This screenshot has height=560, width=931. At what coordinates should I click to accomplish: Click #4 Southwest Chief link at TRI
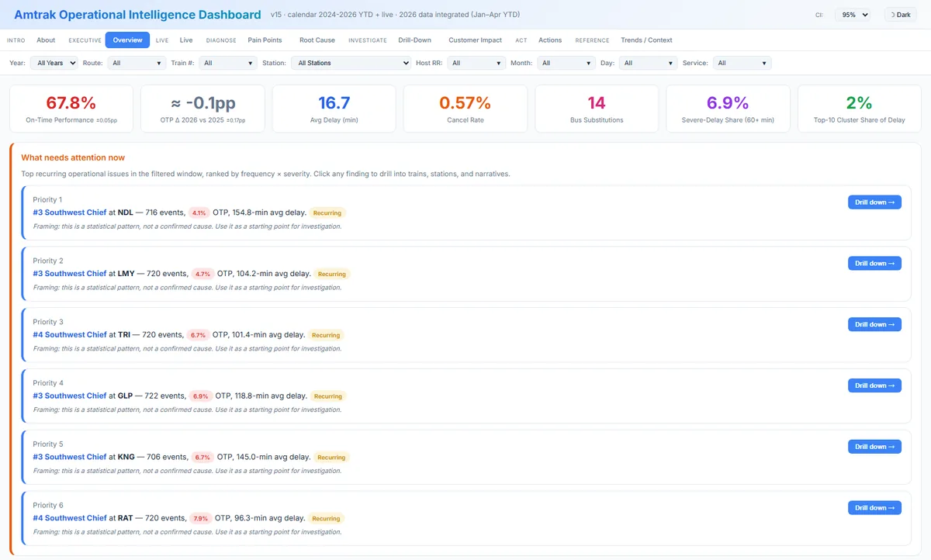pos(69,335)
